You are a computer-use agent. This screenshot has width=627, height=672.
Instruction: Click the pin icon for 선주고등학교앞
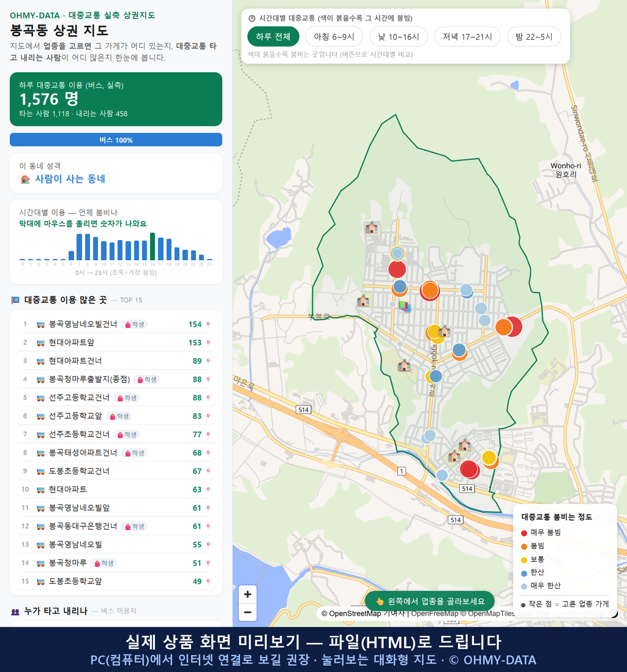pos(208,416)
